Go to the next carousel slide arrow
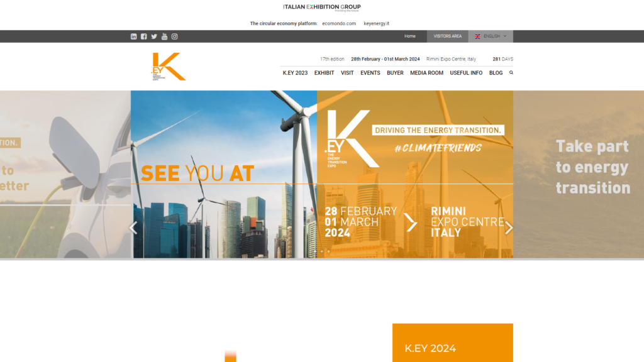The height and width of the screenshot is (362, 644). [509, 228]
